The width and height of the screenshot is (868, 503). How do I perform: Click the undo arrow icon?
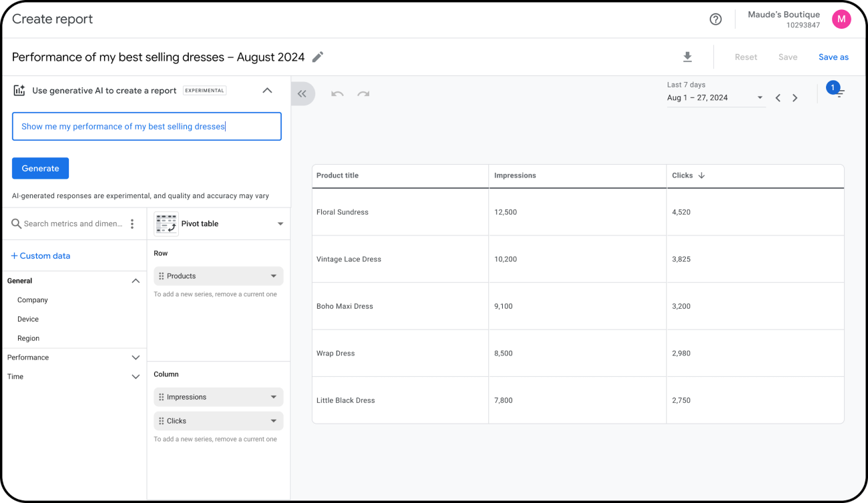[x=337, y=94]
